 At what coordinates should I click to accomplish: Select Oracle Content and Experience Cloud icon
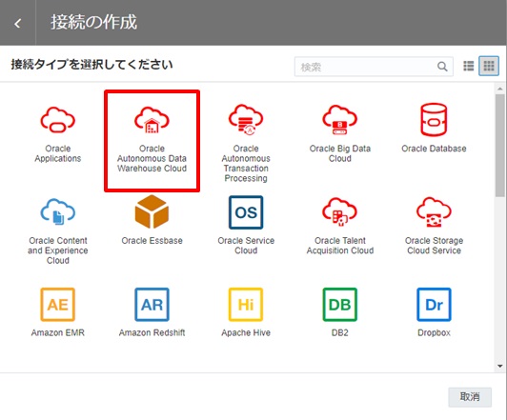coord(58,212)
